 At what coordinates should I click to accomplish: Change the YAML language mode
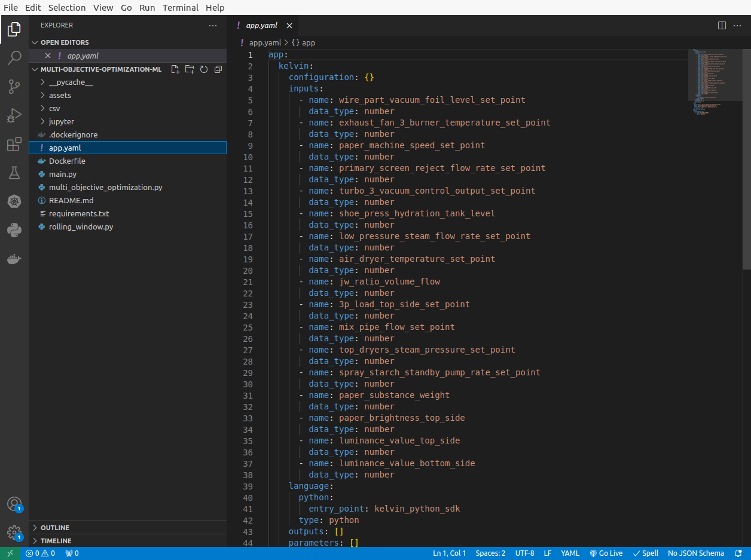pyautogui.click(x=570, y=553)
